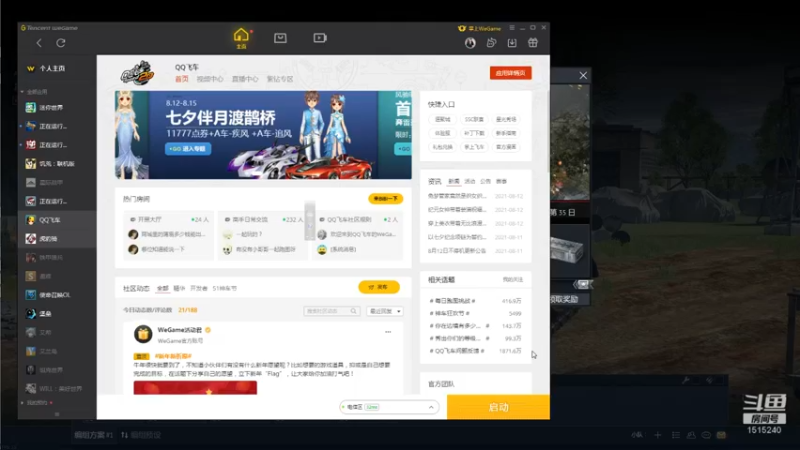Click GO 进入专题 on the banner
Image resolution: width=800 pixels, height=450 pixels.
(x=188, y=148)
